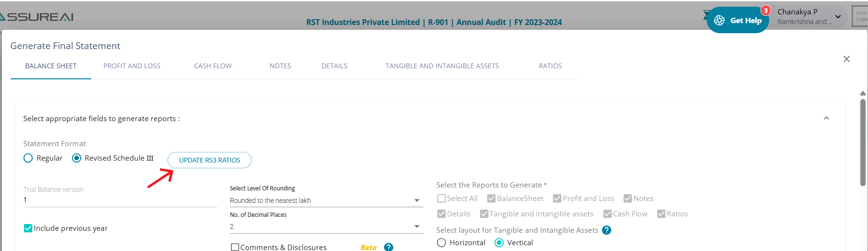
Task: Click help icon next to Beta label
Action: (x=389, y=247)
